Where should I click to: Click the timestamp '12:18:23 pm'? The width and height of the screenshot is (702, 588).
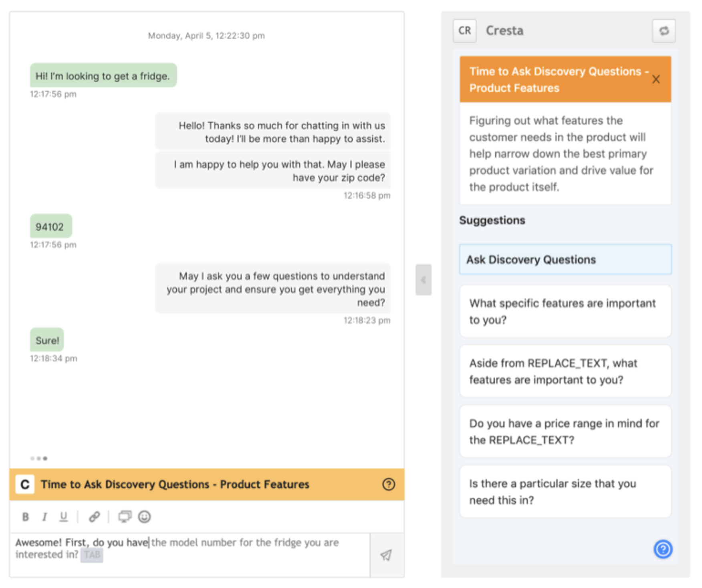click(x=367, y=320)
